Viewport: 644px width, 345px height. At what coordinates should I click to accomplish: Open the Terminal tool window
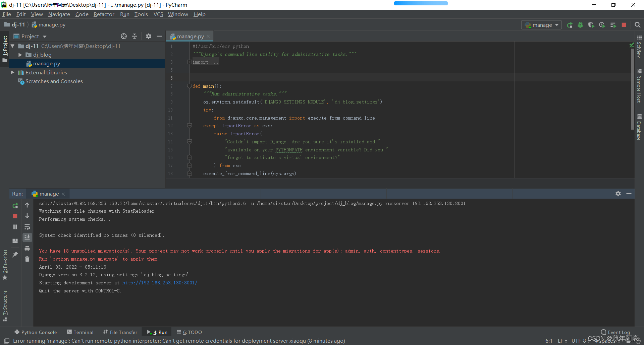pyautogui.click(x=80, y=332)
